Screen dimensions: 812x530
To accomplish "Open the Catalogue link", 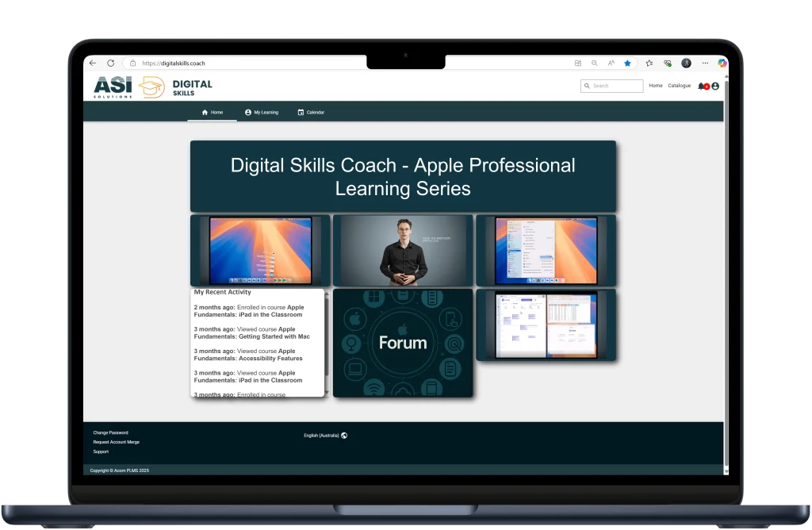I will coord(680,86).
